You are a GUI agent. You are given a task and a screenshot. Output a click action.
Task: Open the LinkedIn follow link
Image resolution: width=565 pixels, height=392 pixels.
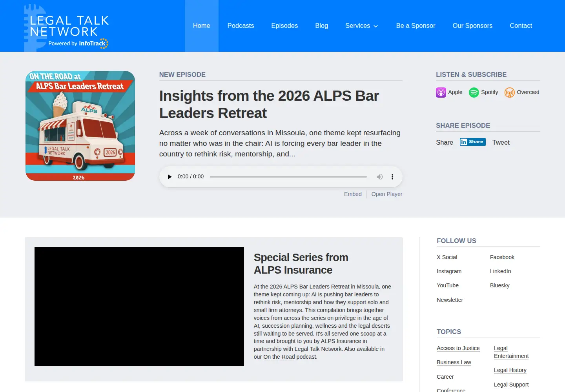(x=501, y=271)
